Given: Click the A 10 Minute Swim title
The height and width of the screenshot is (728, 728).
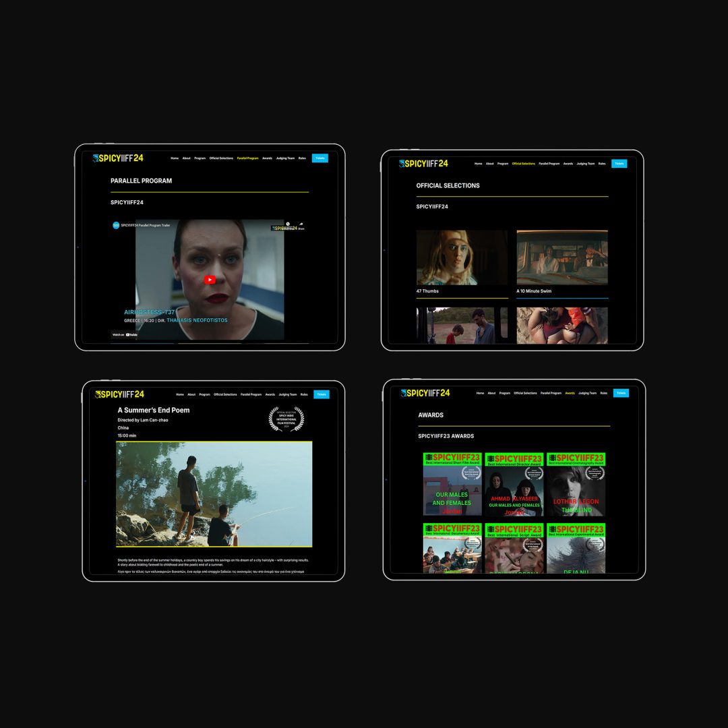Looking at the screenshot, I should [534, 291].
